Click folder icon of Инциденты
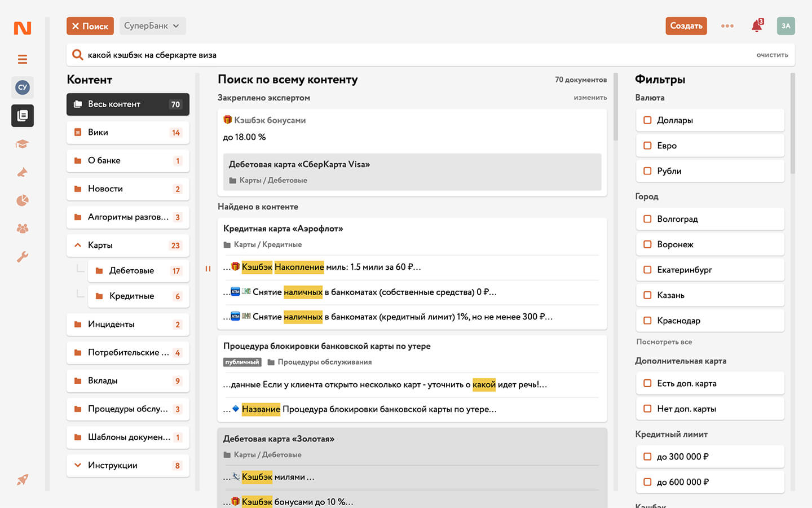Viewport: 812px width, 508px height. point(78,325)
